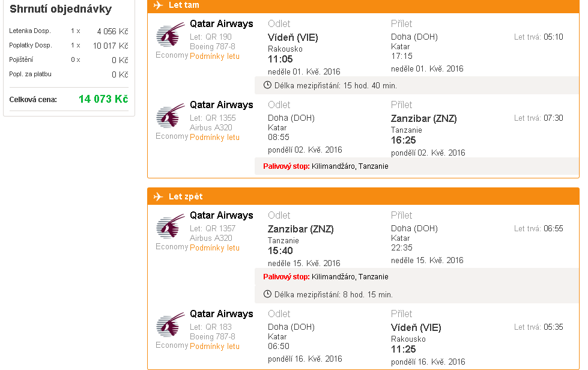
Task: Click the Let zpět section header
Action: pyautogui.click(x=363, y=196)
